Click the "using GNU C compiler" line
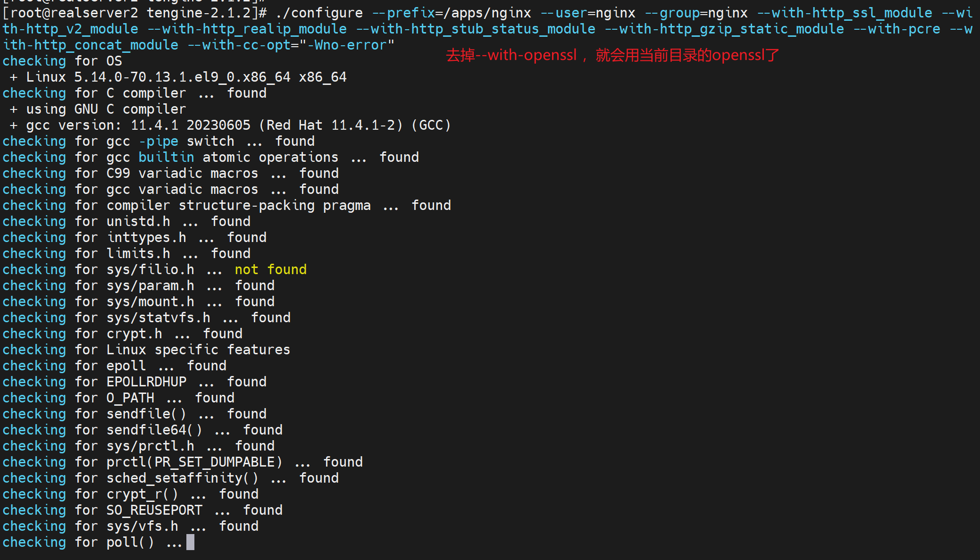Screen dimensions: 980x560 pyautogui.click(x=106, y=109)
